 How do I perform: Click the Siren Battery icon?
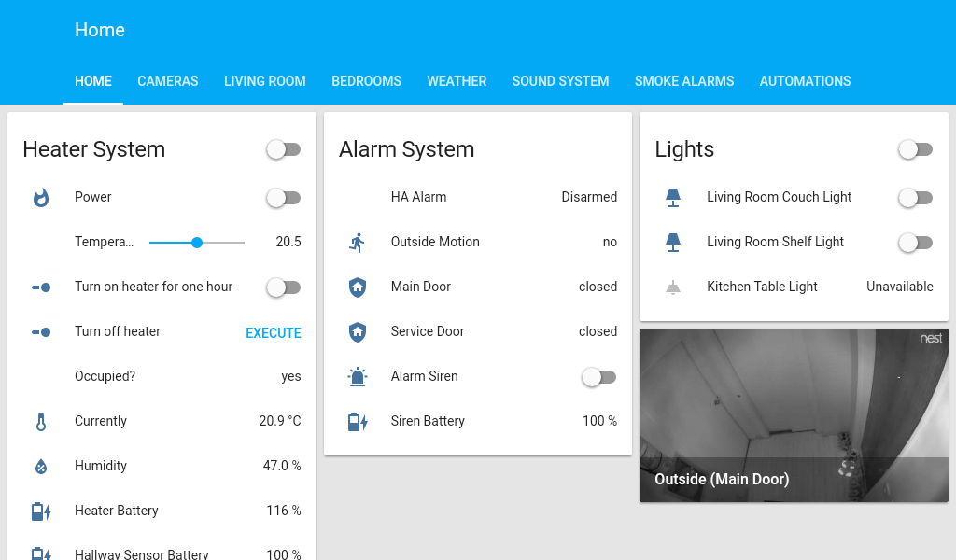357,422
